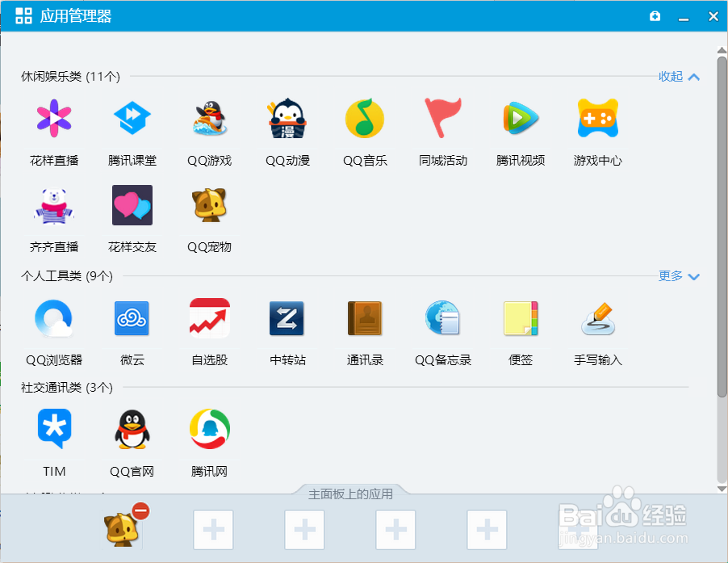This screenshot has height=563, width=728.
Task: Launch QQ音乐 app
Action: pos(365,119)
